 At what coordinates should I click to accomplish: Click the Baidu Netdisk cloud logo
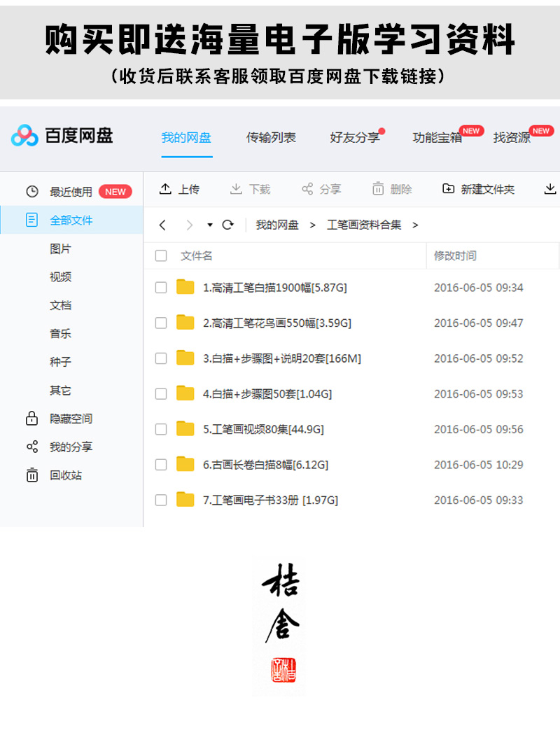click(x=24, y=135)
